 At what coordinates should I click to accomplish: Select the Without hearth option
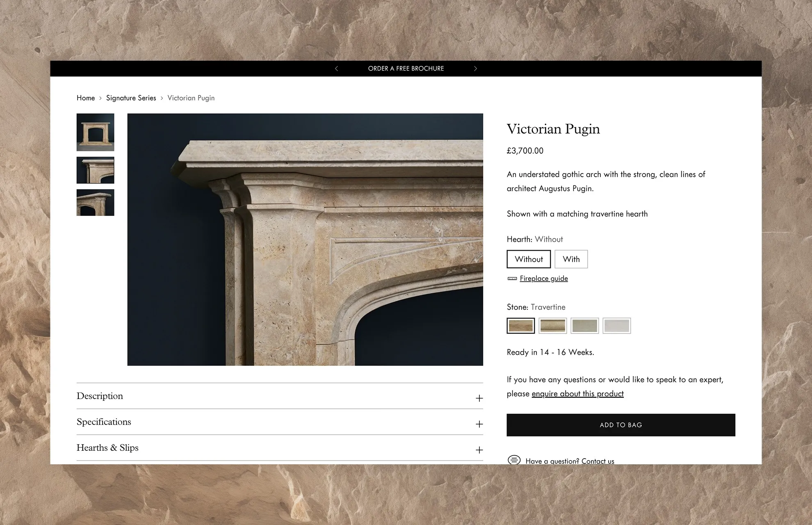(x=529, y=259)
